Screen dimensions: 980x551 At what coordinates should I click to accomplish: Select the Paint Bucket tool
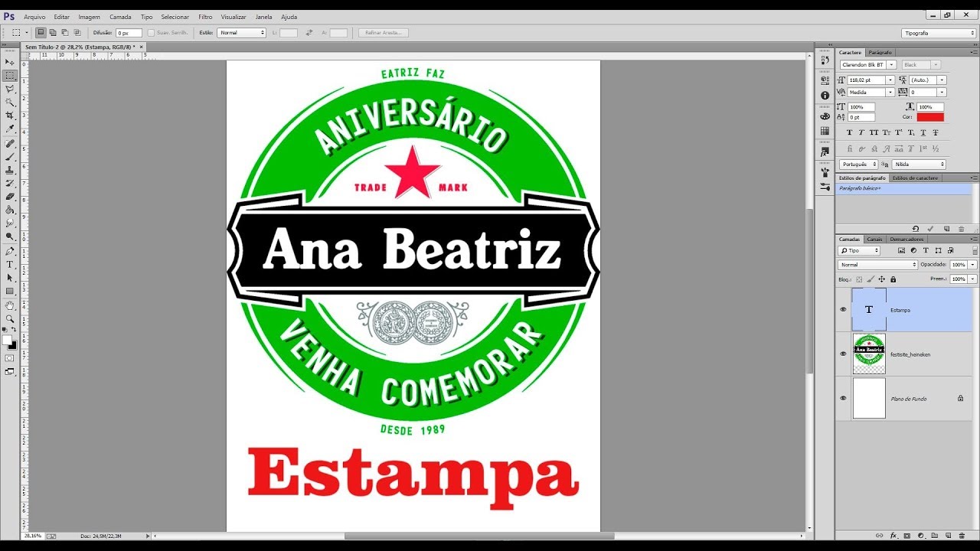[x=10, y=210]
